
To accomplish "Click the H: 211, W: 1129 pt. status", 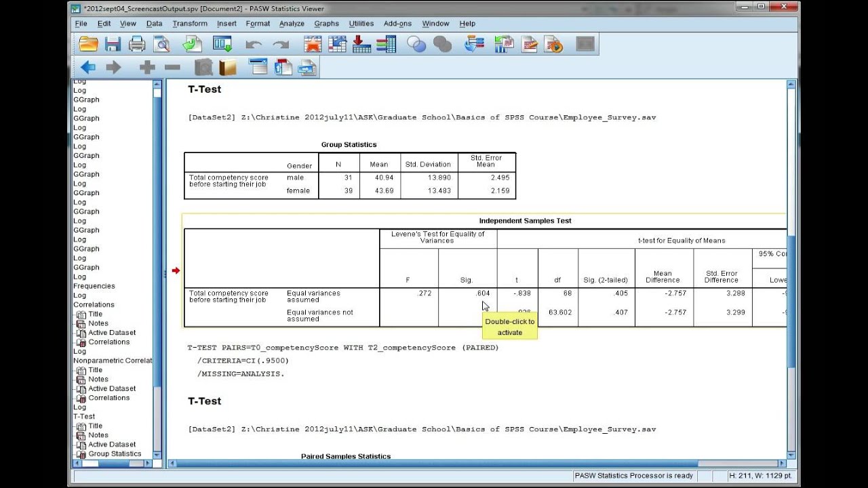I will (761, 476).
